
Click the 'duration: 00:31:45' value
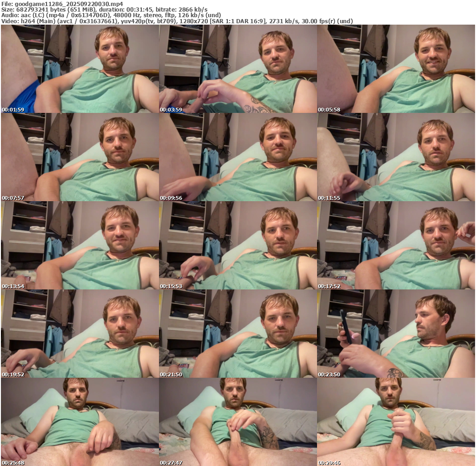[126, 10]
